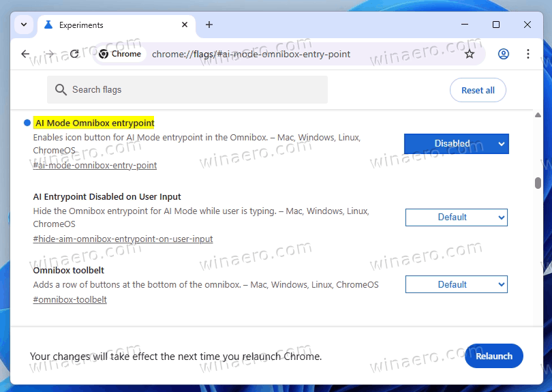This screenshot has width=552, height=392.
Task: Open the Chrome profile menu
Action: click(504, 54)
